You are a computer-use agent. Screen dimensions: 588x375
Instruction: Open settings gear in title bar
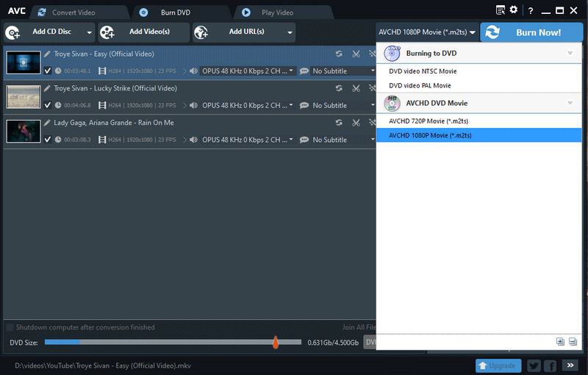514,10
